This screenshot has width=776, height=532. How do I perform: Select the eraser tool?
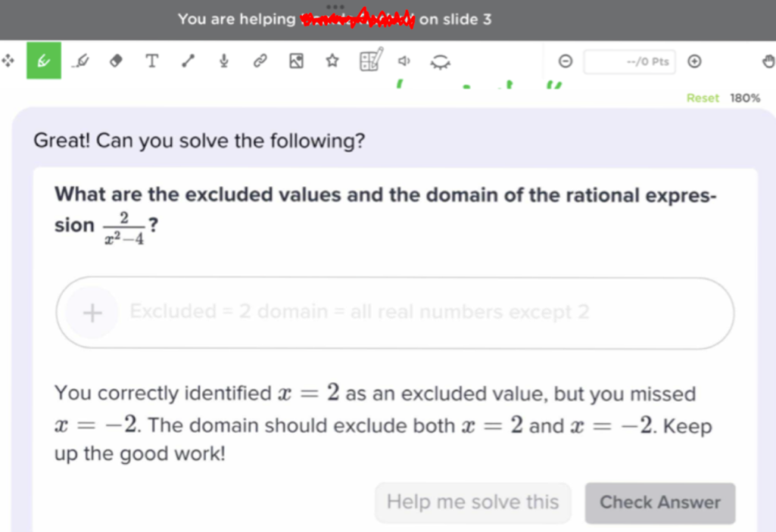pyautogui.click(x=116, y=61)
